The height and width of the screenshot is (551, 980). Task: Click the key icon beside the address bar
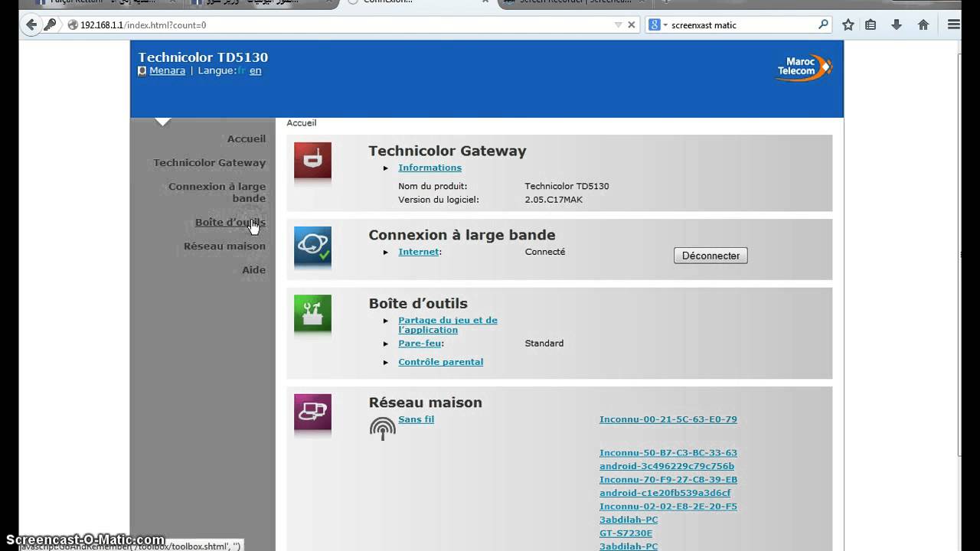50,24
